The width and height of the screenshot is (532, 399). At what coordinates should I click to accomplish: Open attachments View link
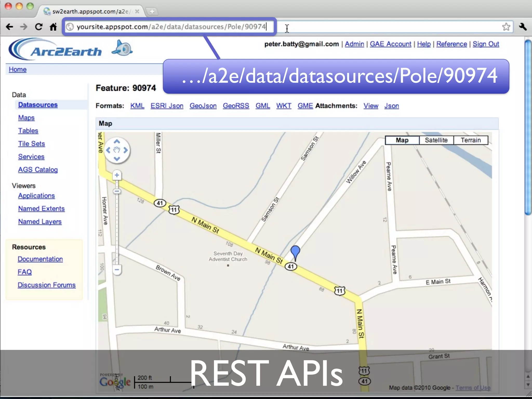371,106
